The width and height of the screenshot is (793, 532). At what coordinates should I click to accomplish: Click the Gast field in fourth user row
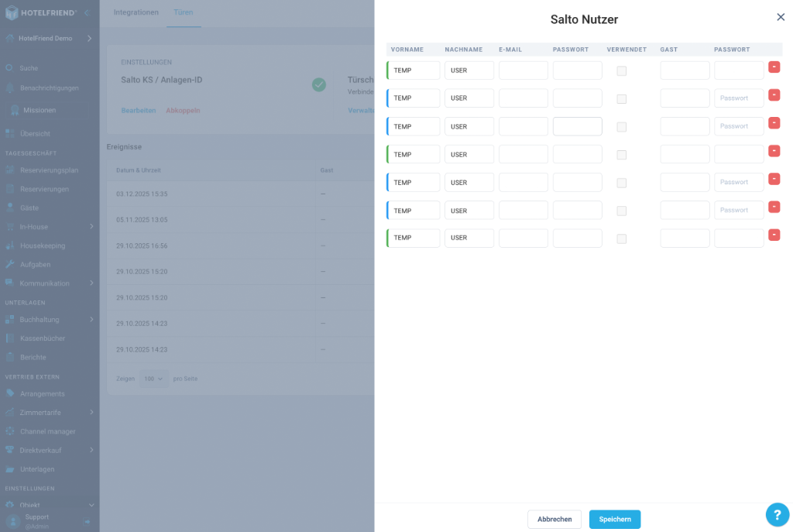[685, 154]
